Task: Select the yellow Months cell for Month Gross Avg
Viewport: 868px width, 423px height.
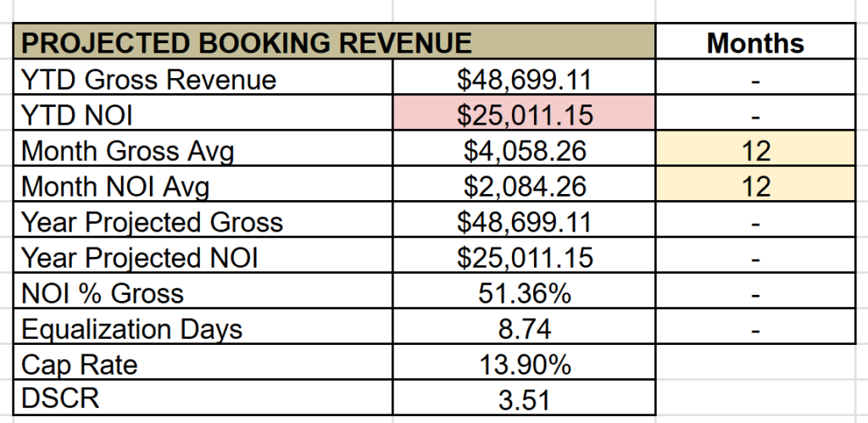Action: pos(755,151)
